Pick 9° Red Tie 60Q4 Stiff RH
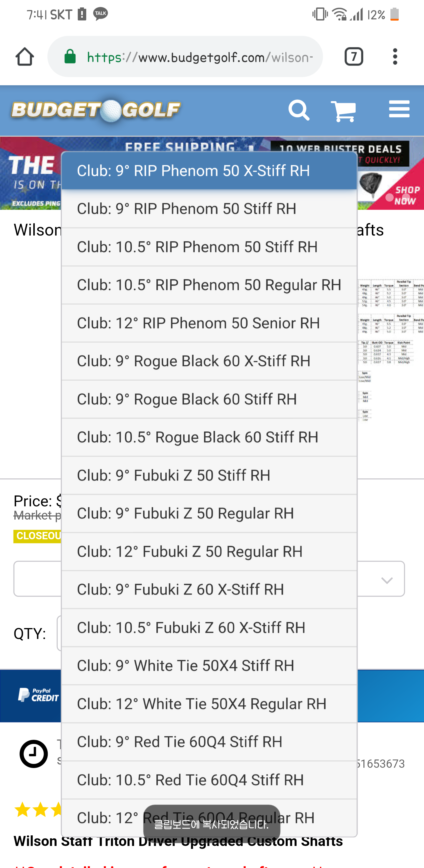 (209, 742)
